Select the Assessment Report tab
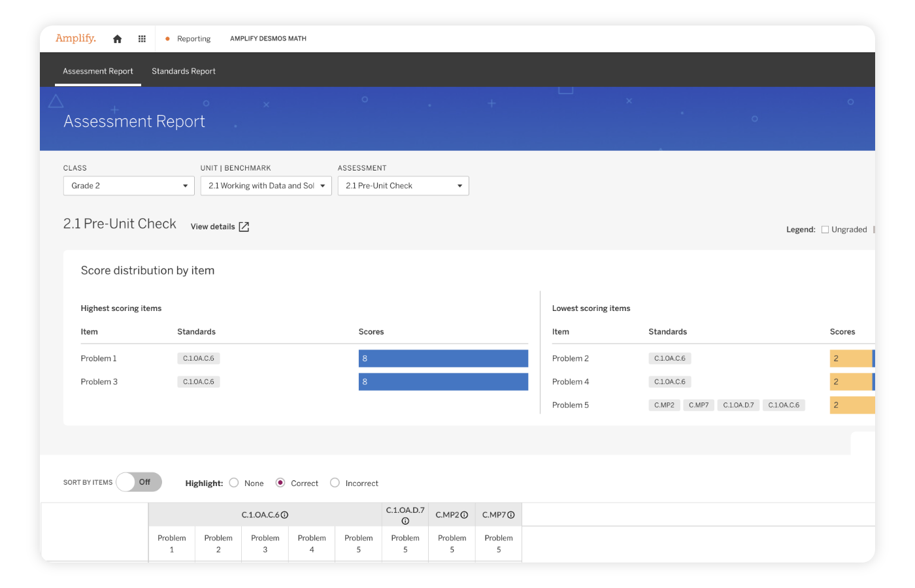 pyautogui.click(x=98, y=71)
